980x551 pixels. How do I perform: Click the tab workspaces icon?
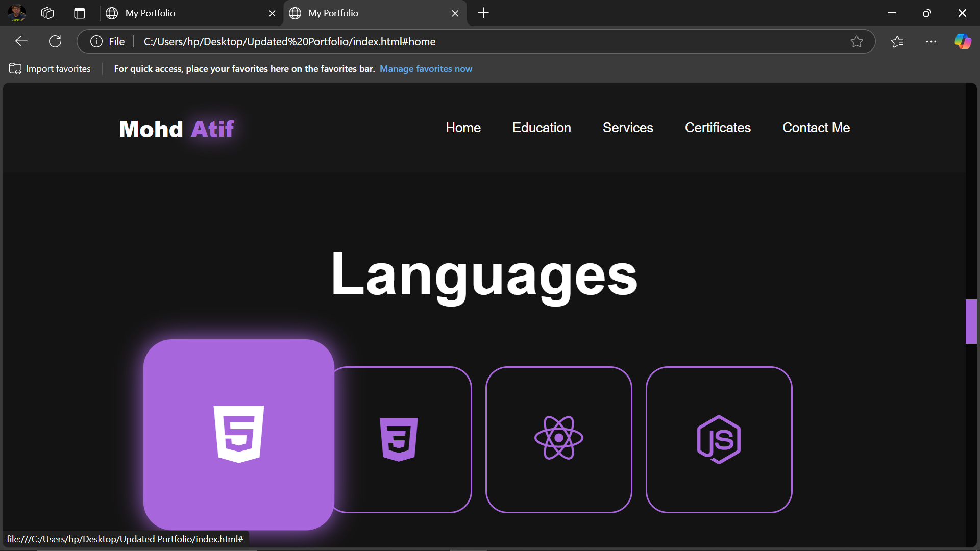click(x=47, y=13)
